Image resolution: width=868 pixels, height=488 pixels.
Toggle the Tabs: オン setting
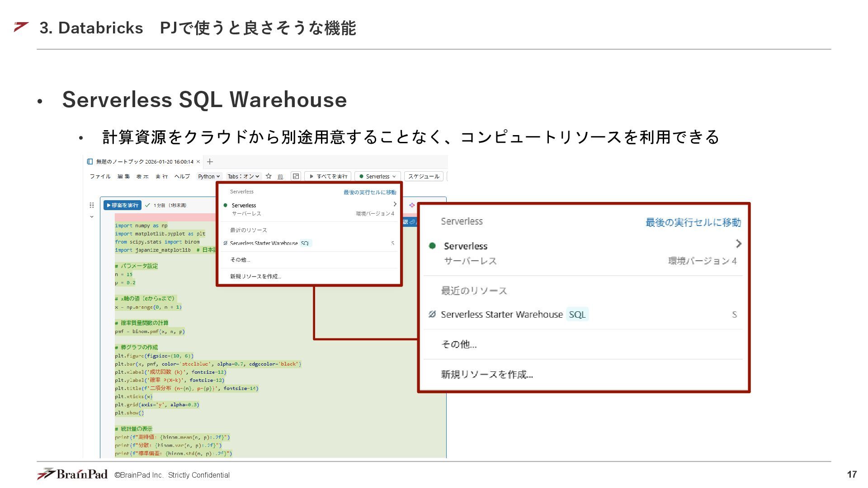243,176
